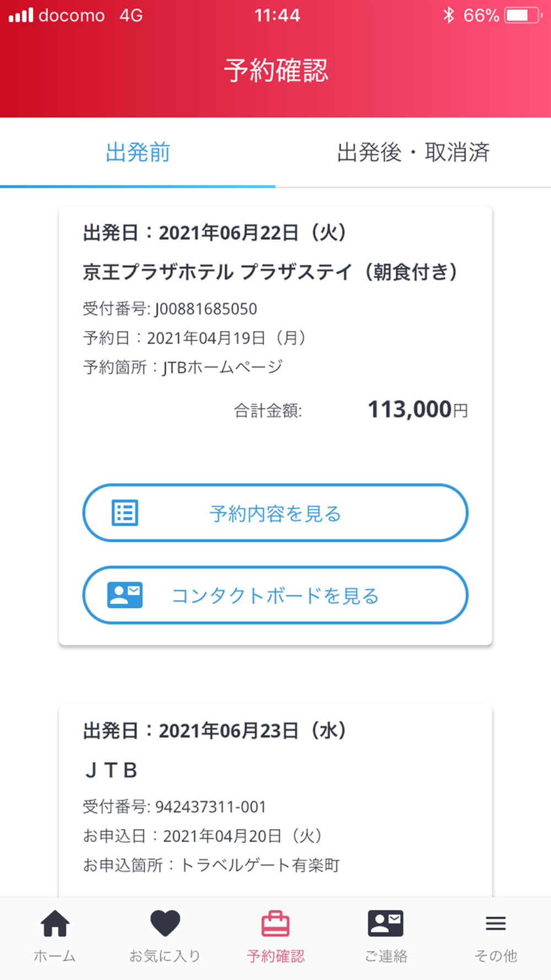Open the その他 hamburger menu icon
Screen dimensions: 551x980
496,924
